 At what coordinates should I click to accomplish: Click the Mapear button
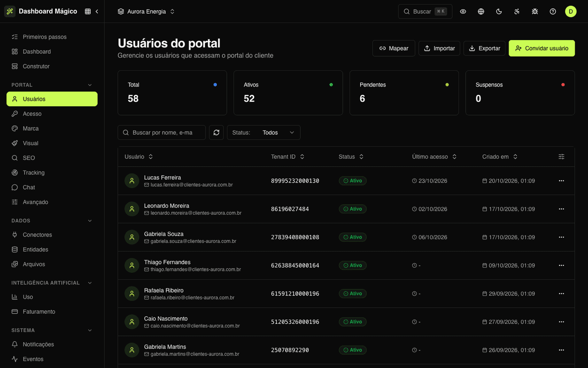pos(394,48)
